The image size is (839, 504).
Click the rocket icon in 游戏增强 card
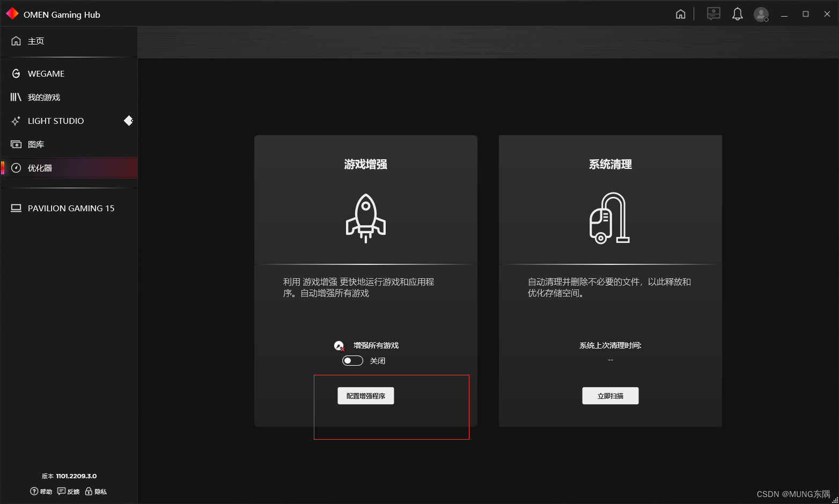366,218
